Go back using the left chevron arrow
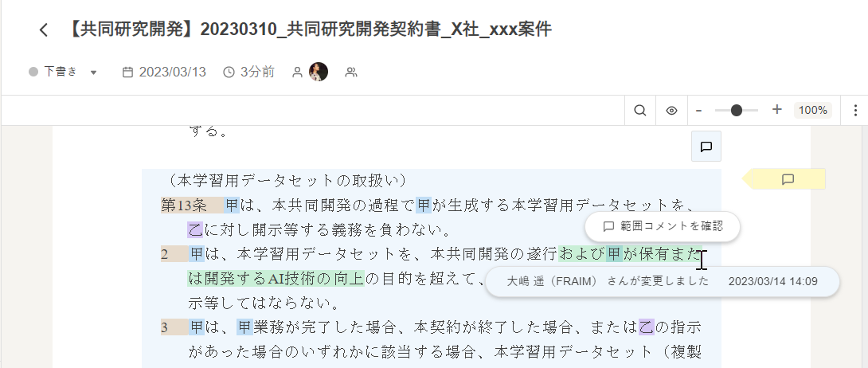This screenshot has width=868, height=368. point(44,30)
